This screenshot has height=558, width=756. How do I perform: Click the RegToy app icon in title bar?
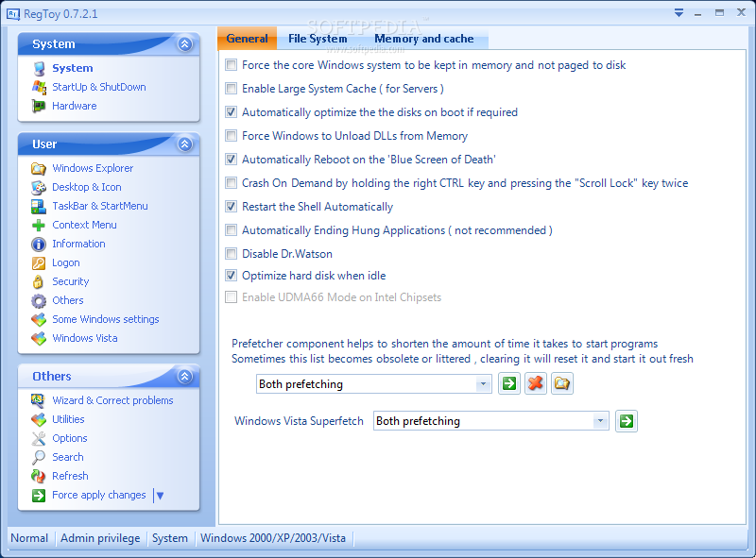click(x=13, y=14)
